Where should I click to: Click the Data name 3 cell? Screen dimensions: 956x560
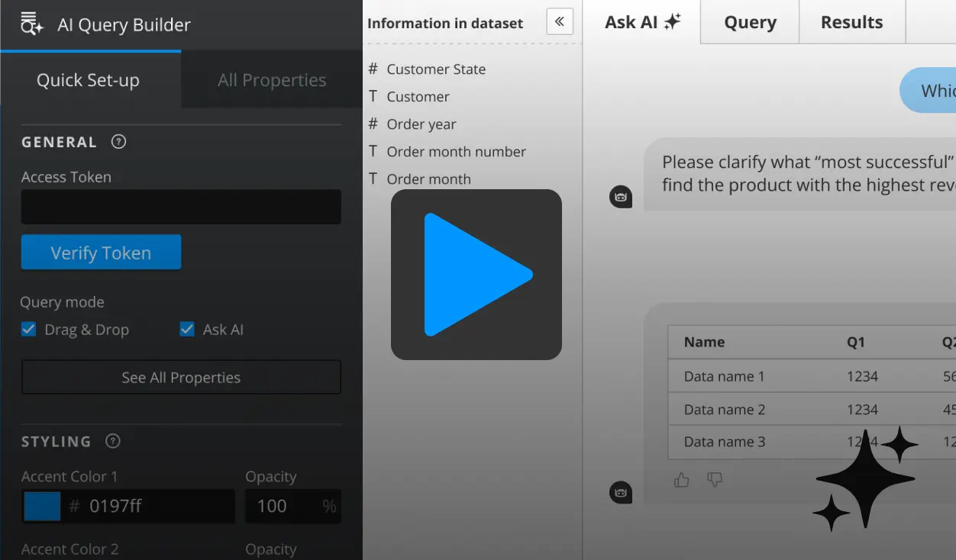[724, 442]
